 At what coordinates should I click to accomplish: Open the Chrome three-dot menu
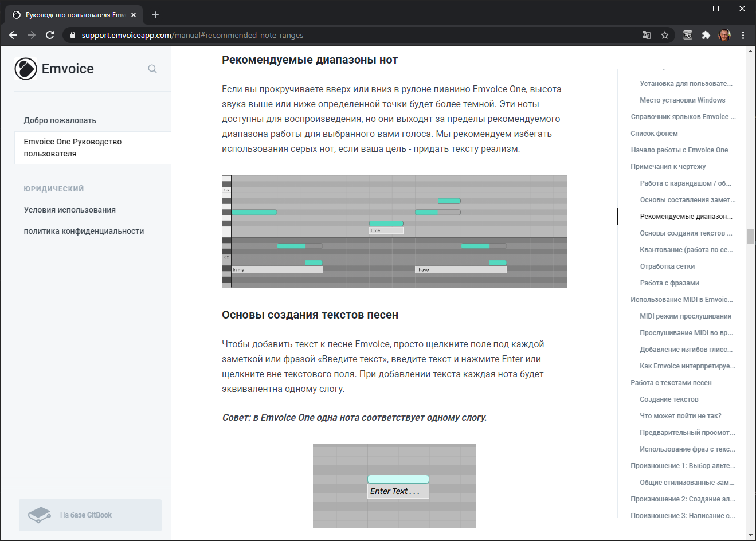(x=743, y=35)
